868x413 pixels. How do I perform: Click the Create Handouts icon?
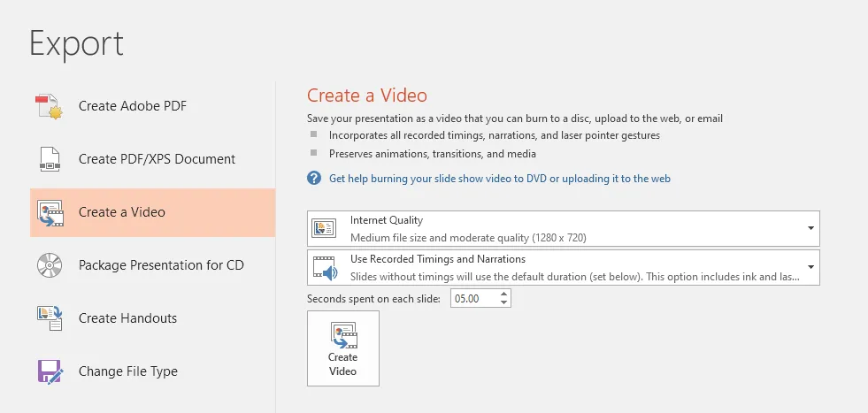pyautogui.click(x=50, y=318)
